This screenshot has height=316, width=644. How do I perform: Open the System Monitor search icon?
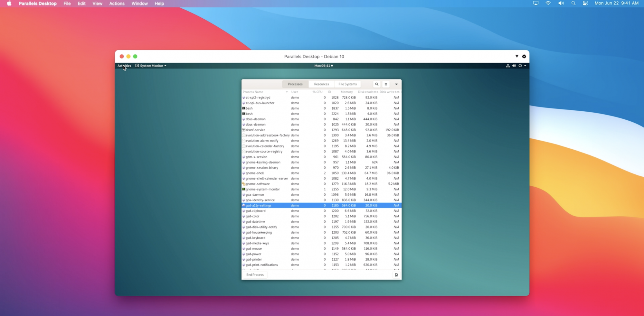tap(376, 84)
